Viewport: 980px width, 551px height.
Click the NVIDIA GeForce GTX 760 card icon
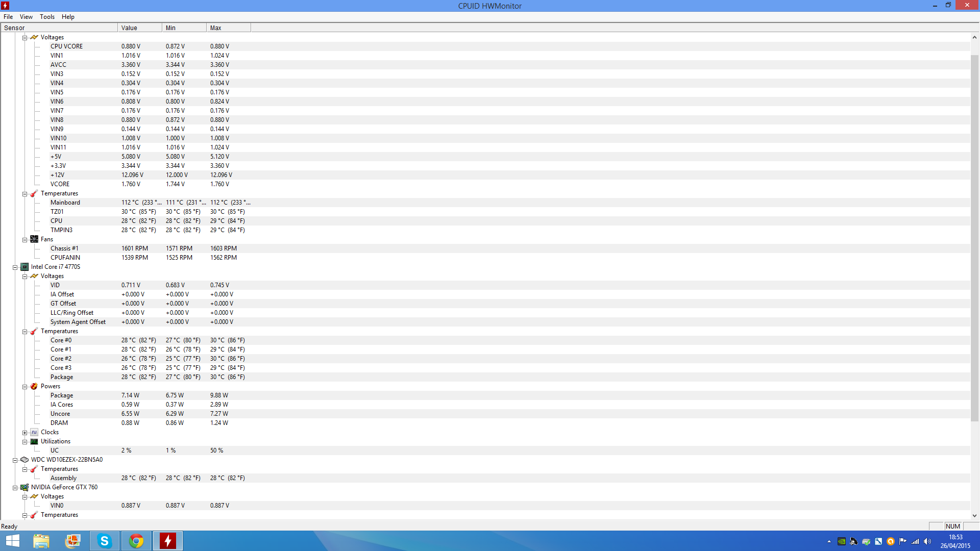pyautogui.click(x=24, y=487)
